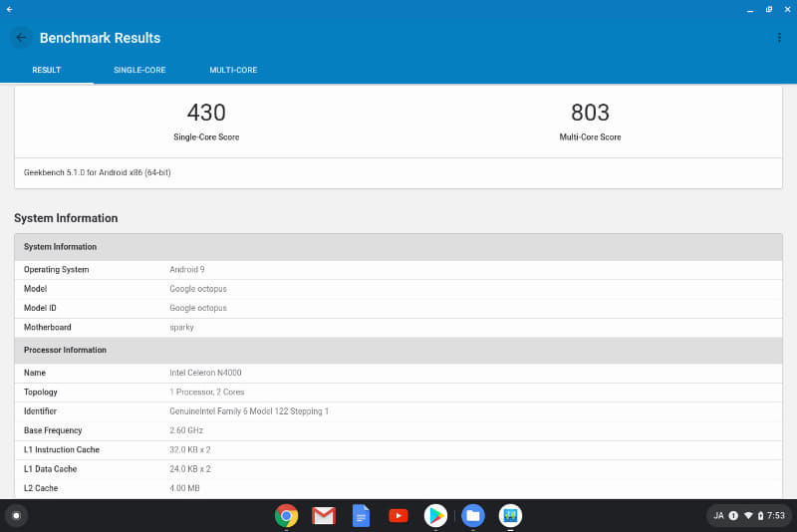Click the Base Frequency value 2.60 GHz
Screen dimensions: 797x532
[186, 430]
